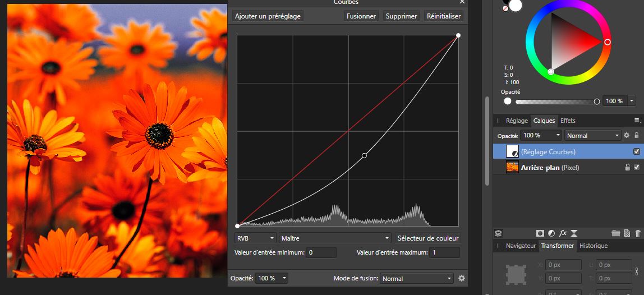
Task: Click the stacked layers edit-all icon
Action: [x=498, y=233]
